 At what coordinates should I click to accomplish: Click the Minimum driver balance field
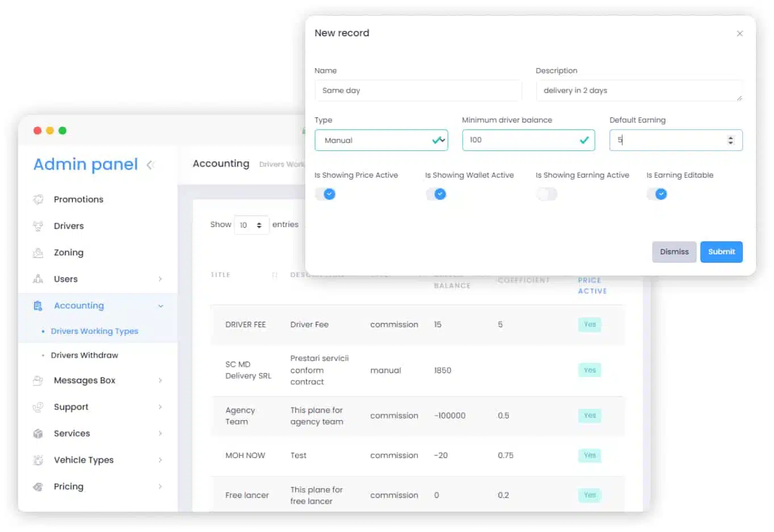[x=528, y=140]
